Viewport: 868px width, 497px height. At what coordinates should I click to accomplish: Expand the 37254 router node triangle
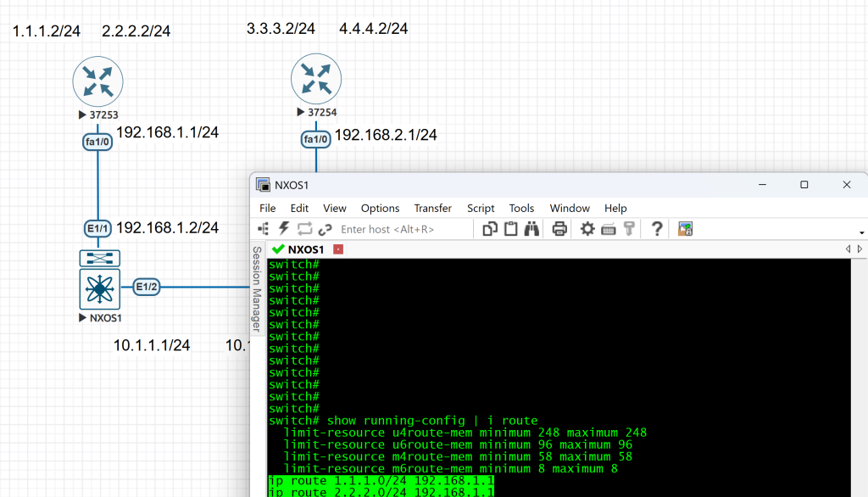pos(300,112)
